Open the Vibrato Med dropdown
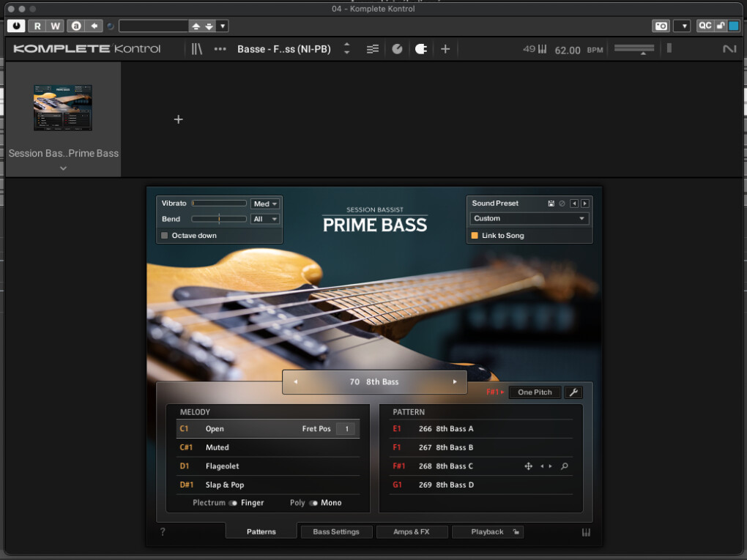This screenshot has width=747, height=560. [265, 204]
